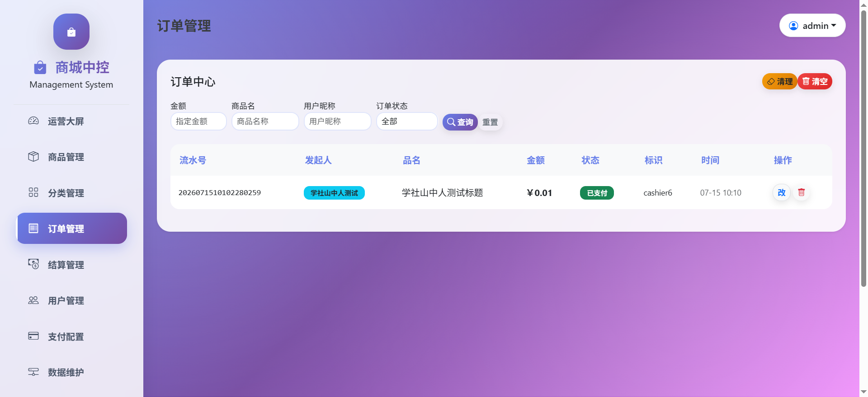Click the small bag icon beside 商城中控
The width and height of the screenshot is (868, 397).
coord(40,68)
